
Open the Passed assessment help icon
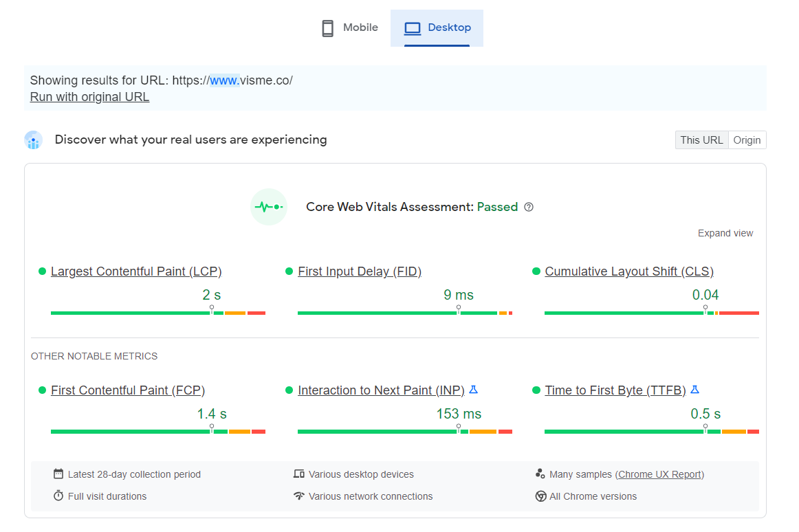click(528, 207)
